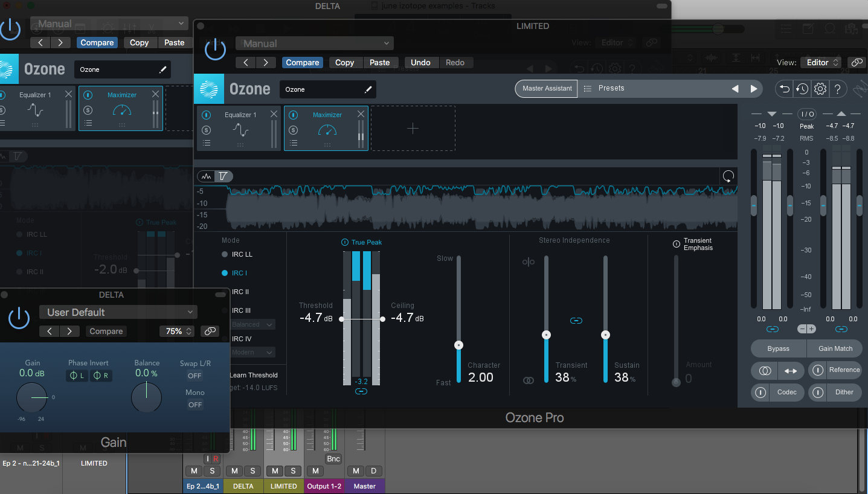Remove Maximizer module in LIMITED window
Image resolution: width=868 pixels, height=494 pixels.
(361, 114)
